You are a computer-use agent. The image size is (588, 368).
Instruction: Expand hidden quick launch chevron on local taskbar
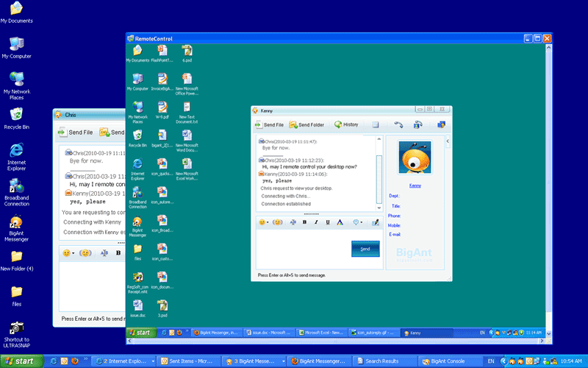(85, 360)
